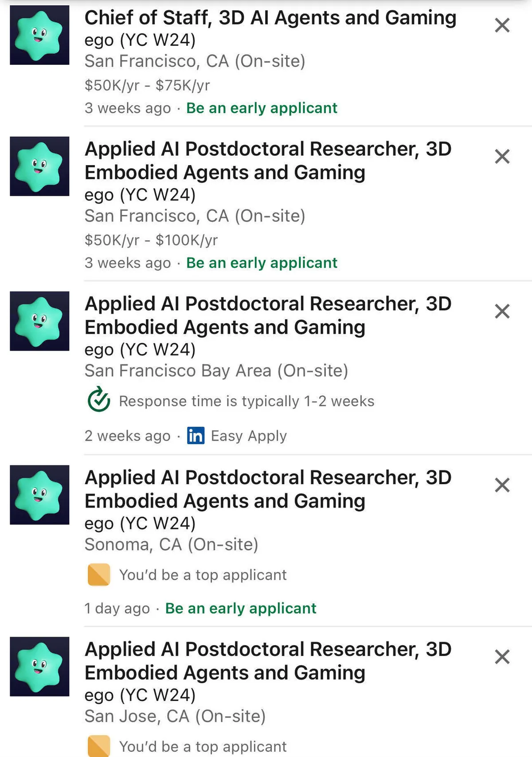
Task: Click ego logo on Sonoma job listing
Action: 39,495
